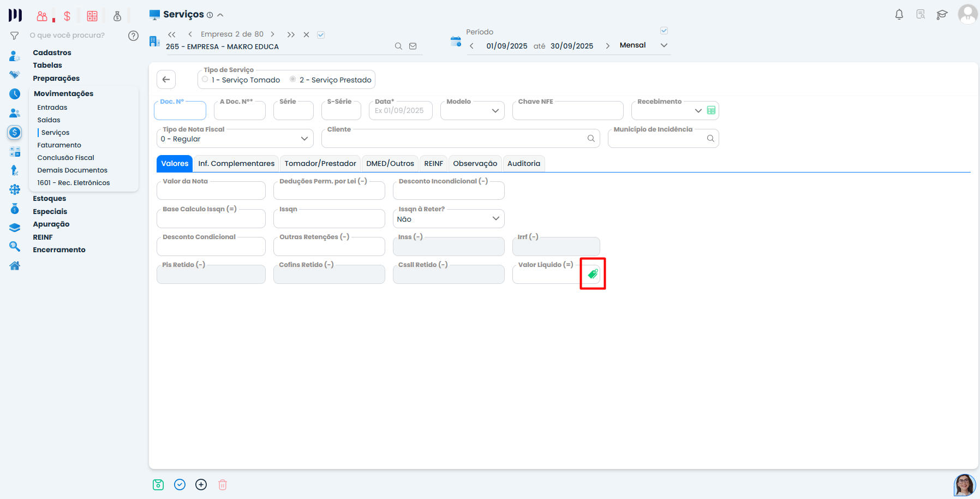Click the search magnifier in Cliente field

click(x=591, y=139)
